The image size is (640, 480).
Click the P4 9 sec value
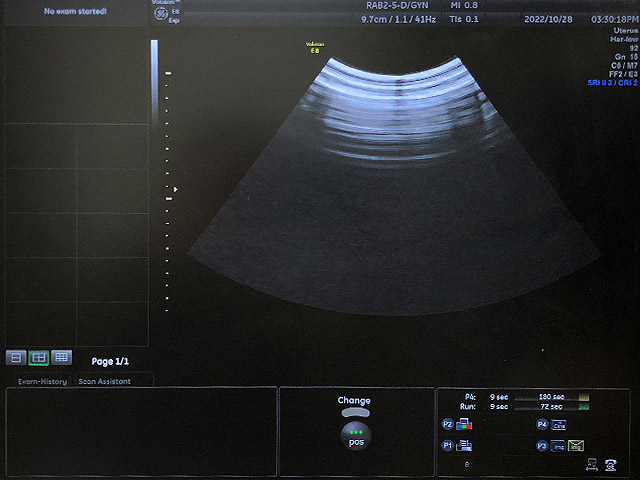pos(499,397)
